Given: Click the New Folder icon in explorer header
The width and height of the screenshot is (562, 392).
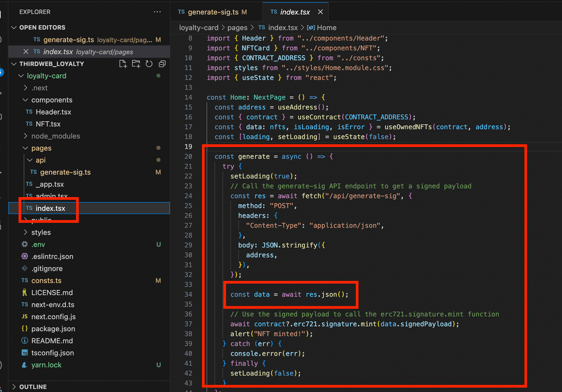Looking at the screenshot, I should pos(136,64).
